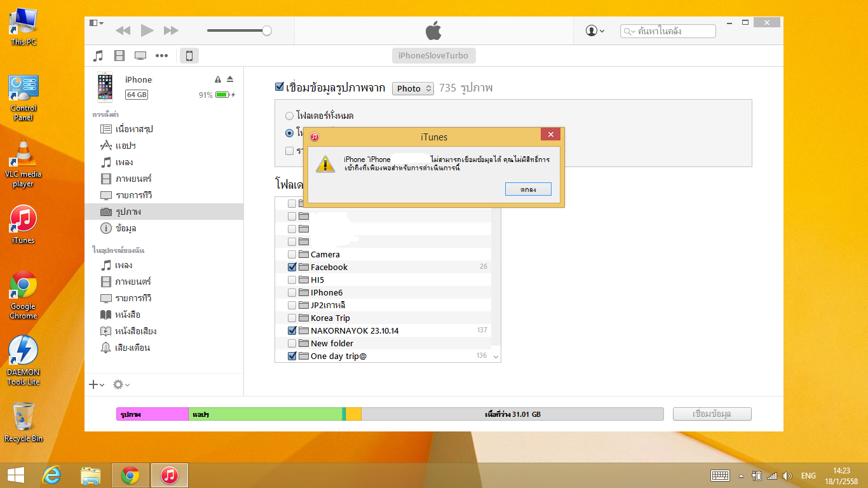
Task: Check the IPhone6 folder checkbox
Action: [x=292, y=292]
